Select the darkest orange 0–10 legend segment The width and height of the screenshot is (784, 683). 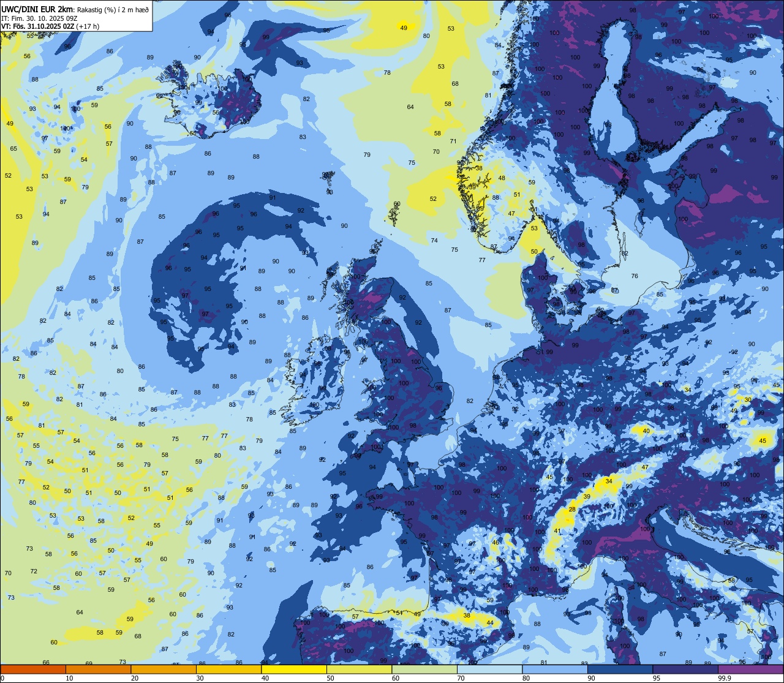33,670
